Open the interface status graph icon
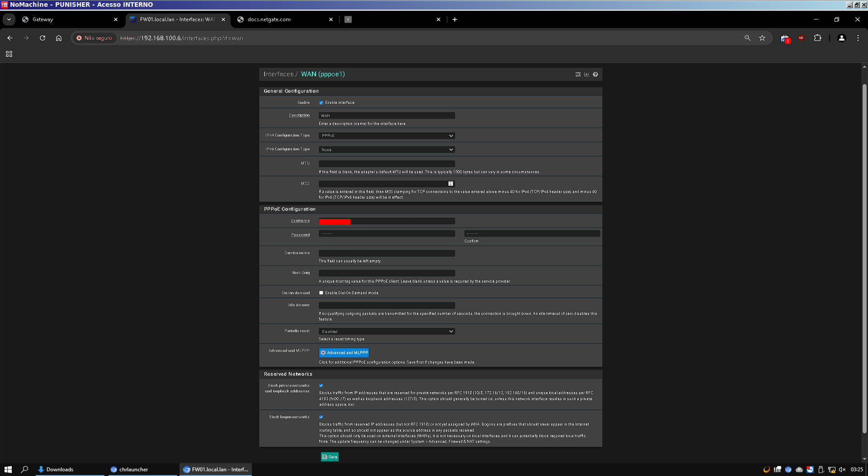This screenshot has width=868, height=476. (586, 75)
